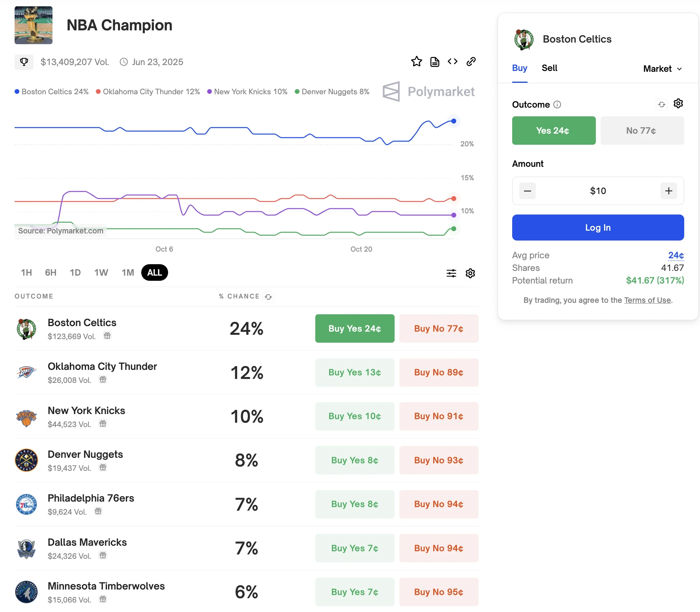Image resolution: width=700 pixels, height=612 pixels.
Task: Click the 24¢ average price link
Action: point(676,256)
